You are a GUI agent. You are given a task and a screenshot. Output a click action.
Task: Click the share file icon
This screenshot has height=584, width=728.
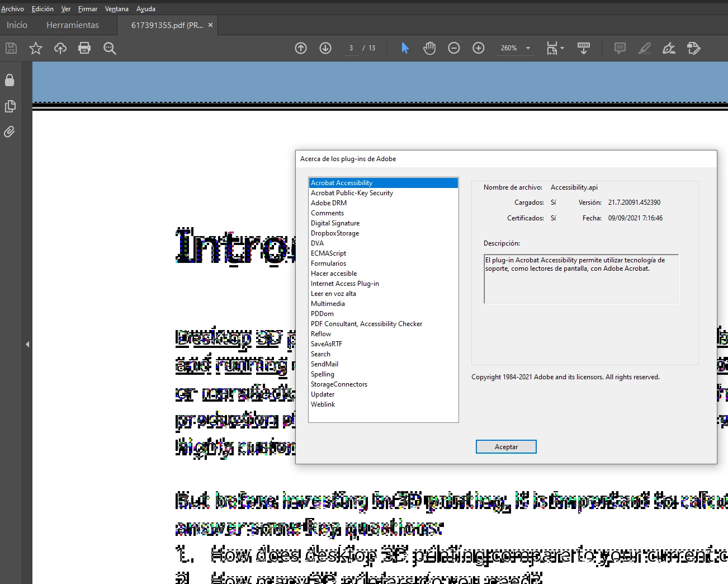click(694, 48)
